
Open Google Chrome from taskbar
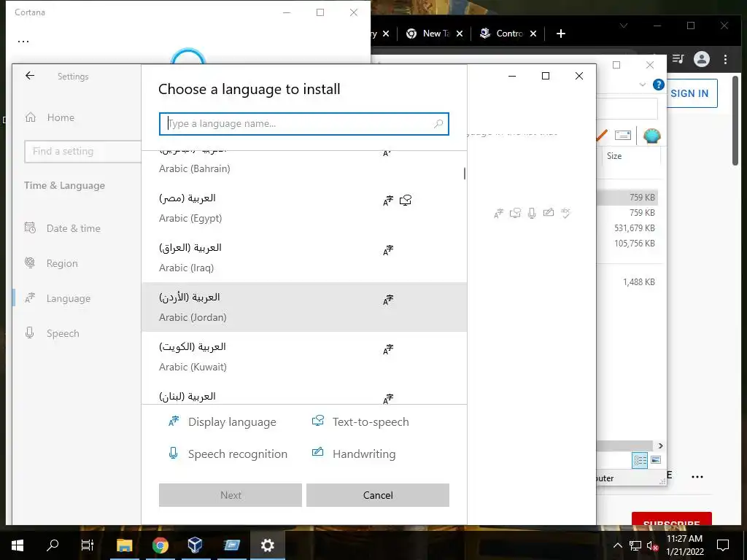coord(160,545)
